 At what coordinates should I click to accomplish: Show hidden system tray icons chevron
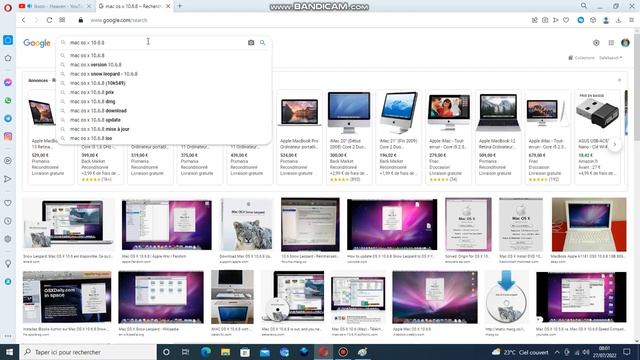pyautogui.click(x=557, y=352)
